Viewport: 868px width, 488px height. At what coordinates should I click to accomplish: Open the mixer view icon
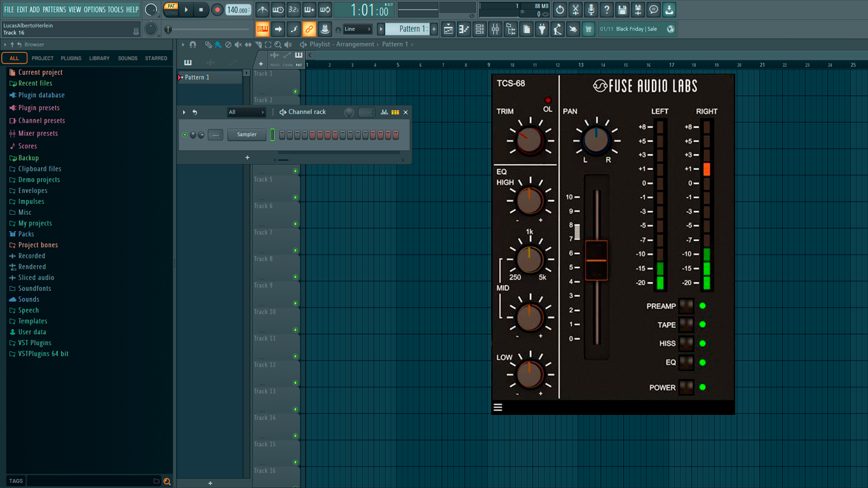[495, 29]
